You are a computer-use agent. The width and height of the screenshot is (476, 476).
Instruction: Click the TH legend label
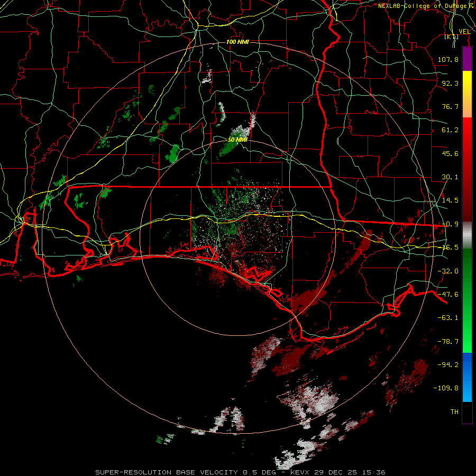(x=454, y=412)
